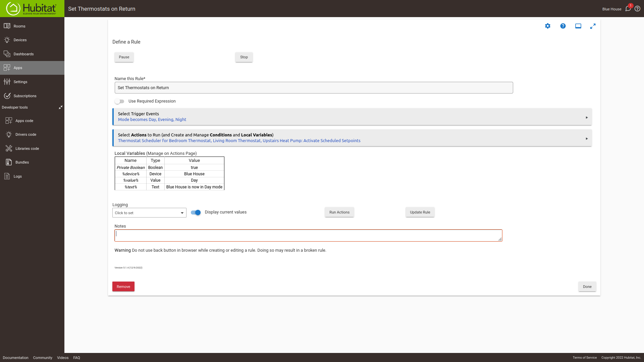Screen dimensions: 644x362
Task: Click the Name this Rule text field
Action: click(x=313, y=88)
